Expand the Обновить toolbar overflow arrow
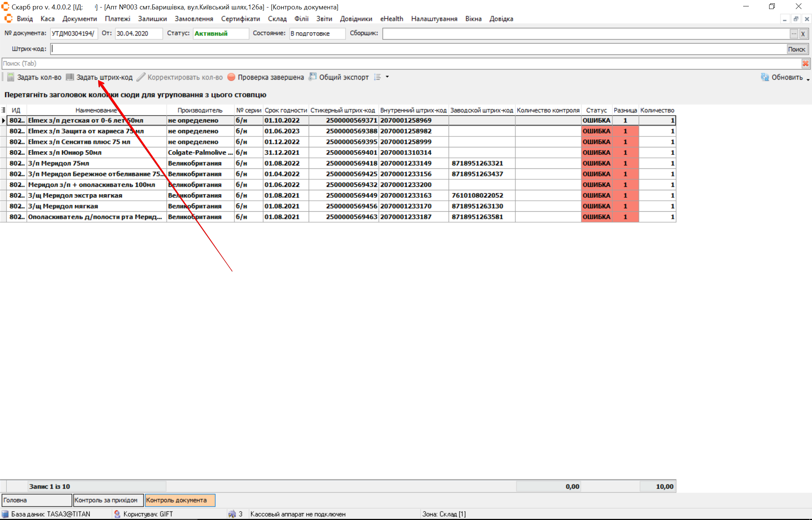 [x=808, y=79]
